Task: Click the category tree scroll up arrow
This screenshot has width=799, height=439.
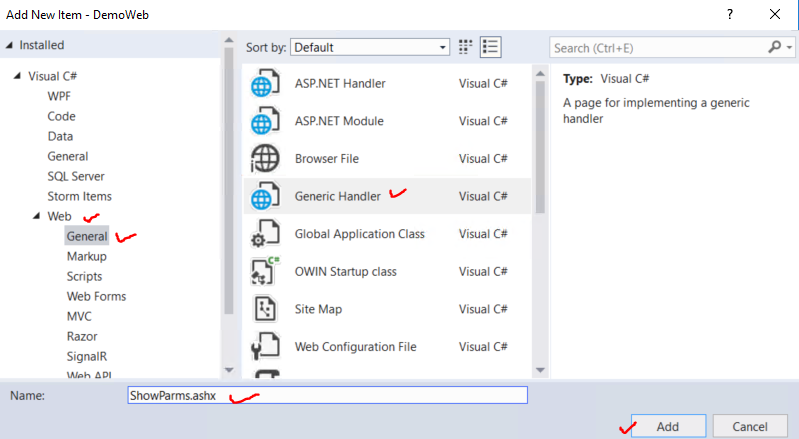Action: (229, 40)
